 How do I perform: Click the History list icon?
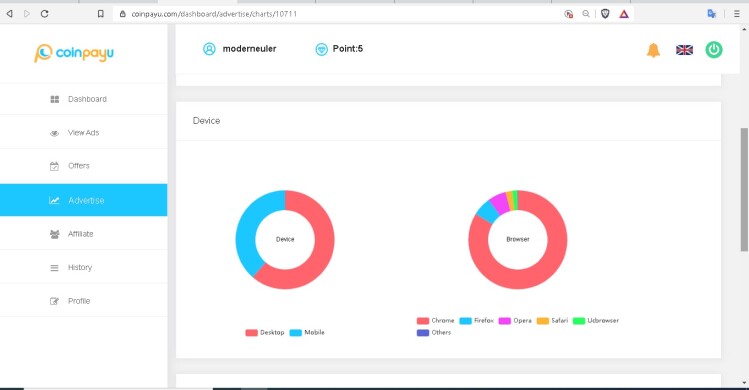pos(54,268)
